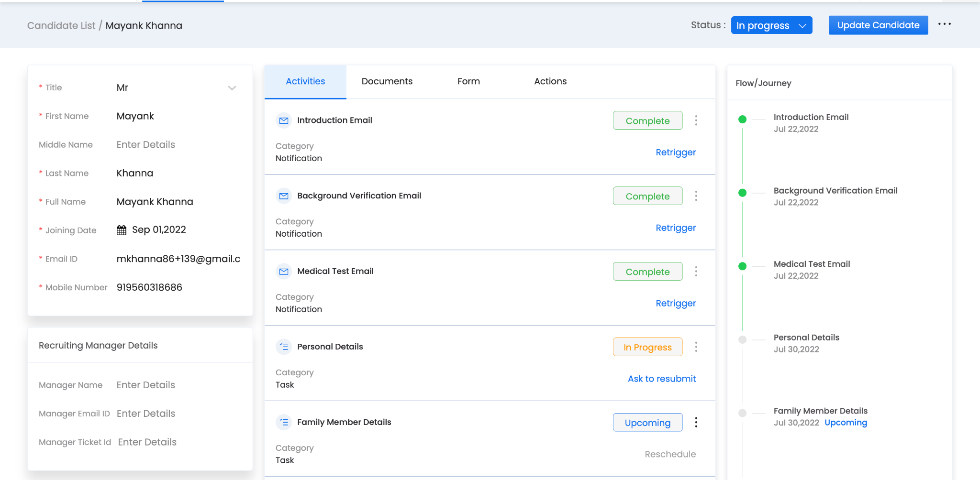Open the In progress status dropdown
The image size is (980, 480).
coord(771,25)
